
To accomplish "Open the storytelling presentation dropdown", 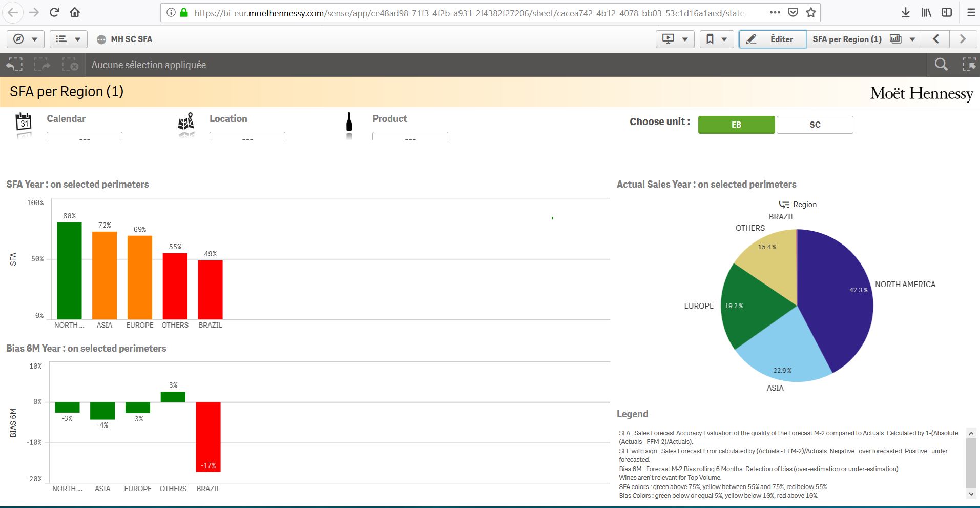I will click(675, 39).
